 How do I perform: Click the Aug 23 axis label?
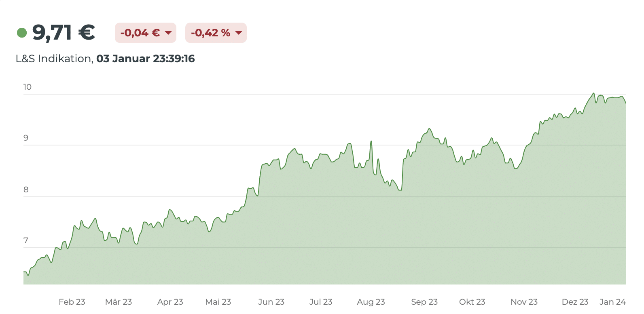click(371, 302)
